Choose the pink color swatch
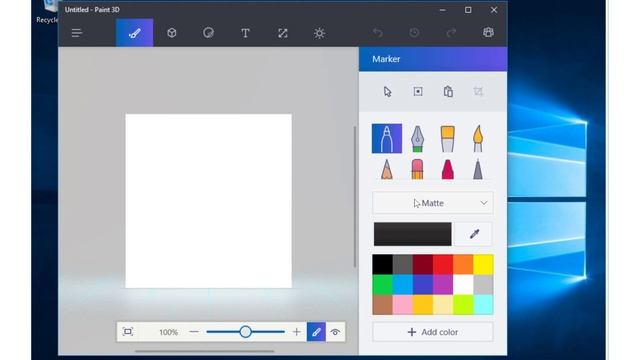Viewport: 640px width, 360px height. 402,305
